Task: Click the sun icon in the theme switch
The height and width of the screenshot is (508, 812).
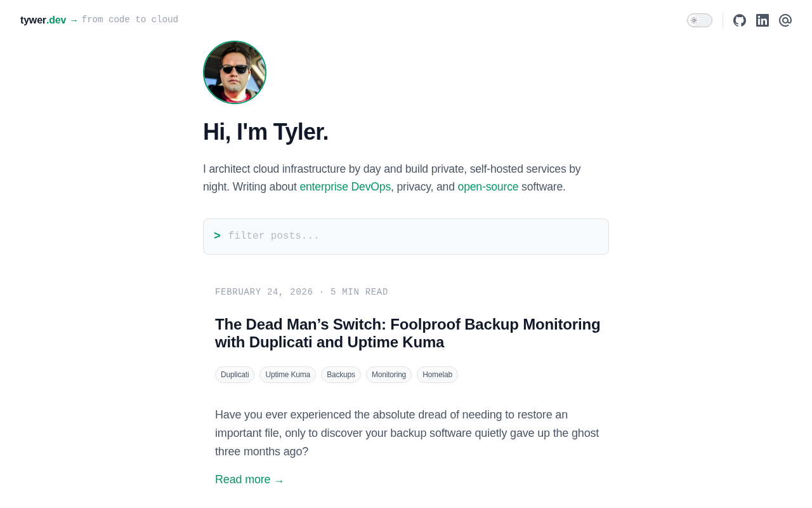Action: point(694,20)
